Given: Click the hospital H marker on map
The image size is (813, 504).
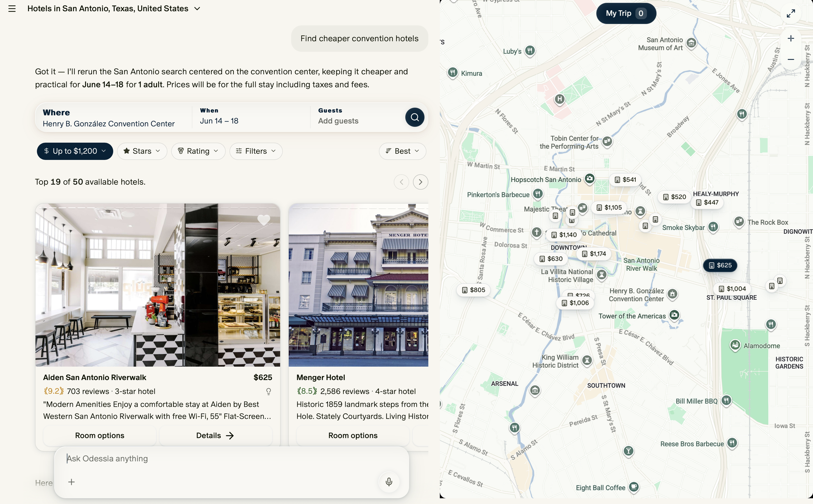Looking at the screenshot, I should 560,99.
